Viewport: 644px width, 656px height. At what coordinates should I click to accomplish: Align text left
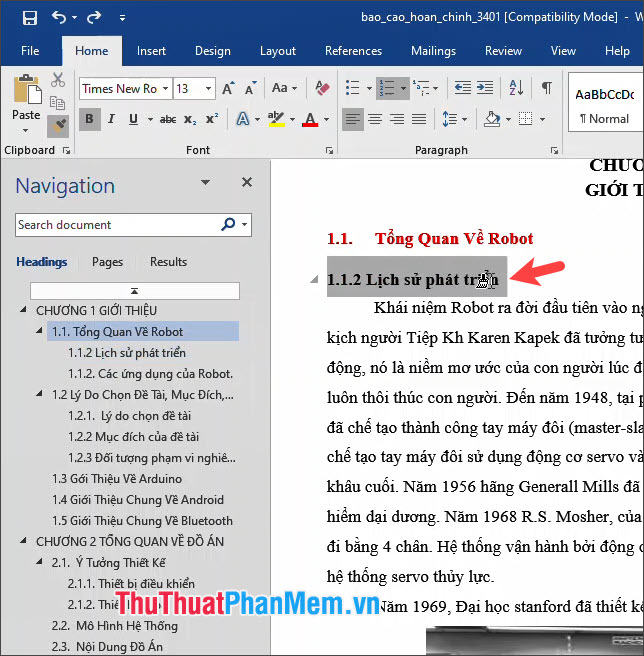(353, 120)
